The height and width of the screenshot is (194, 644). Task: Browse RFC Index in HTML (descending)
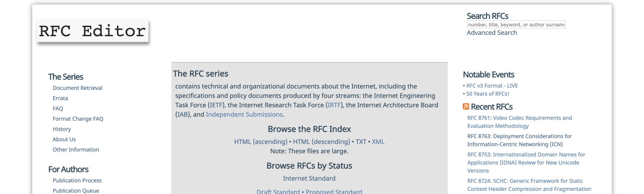[321, 142]
